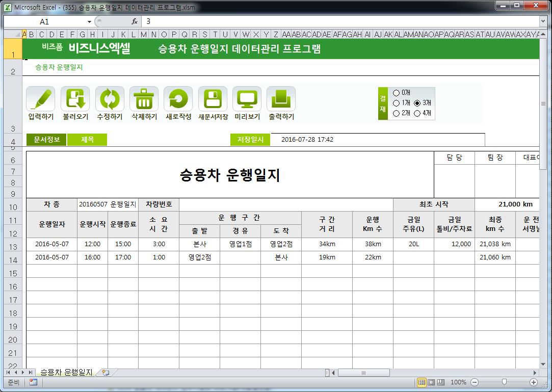
Task: Click the 제목 green button
Action: pyautogui.click(x=87, y=140)
